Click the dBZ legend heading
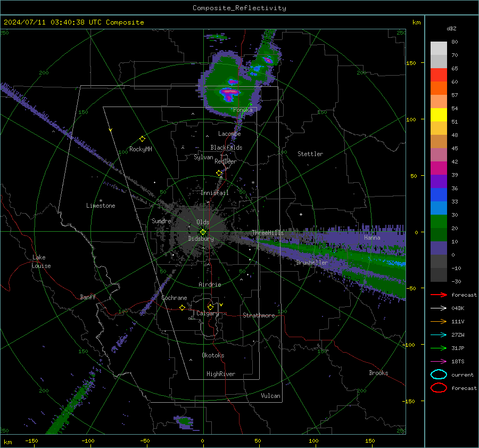 click(x=451, y=28)
